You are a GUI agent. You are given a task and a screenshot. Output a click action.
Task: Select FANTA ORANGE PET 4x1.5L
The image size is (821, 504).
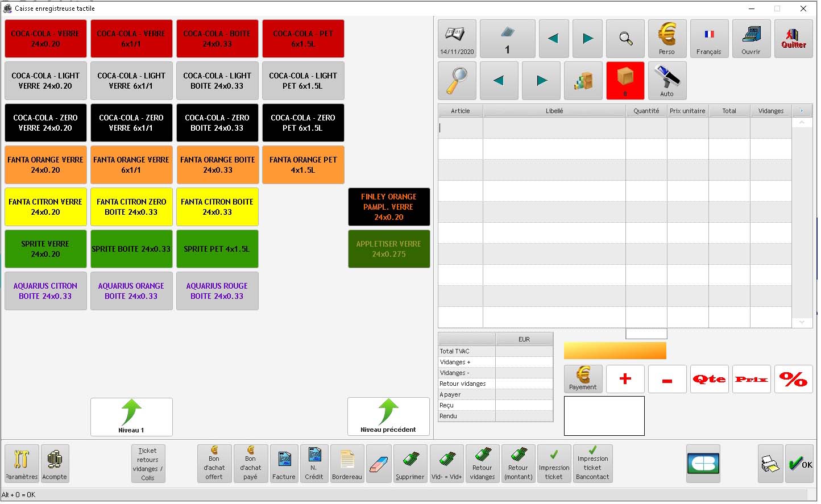[x=303, y=165]
